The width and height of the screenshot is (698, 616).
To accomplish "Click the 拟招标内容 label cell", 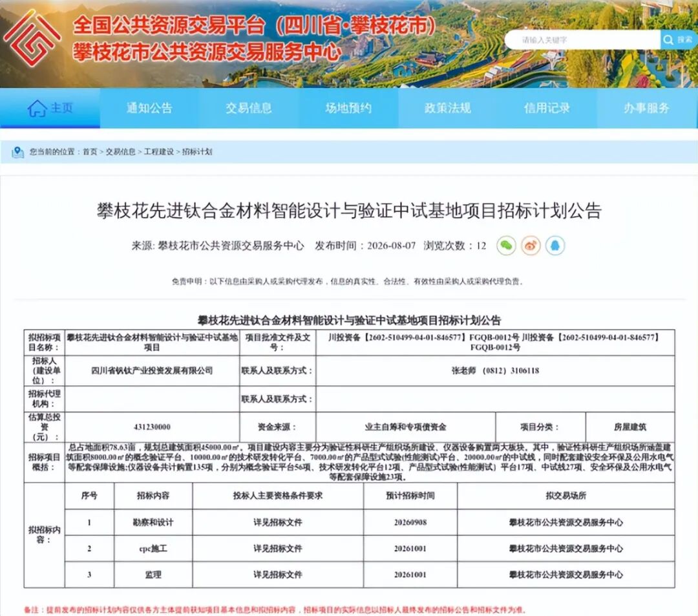I will click(44, 535).
